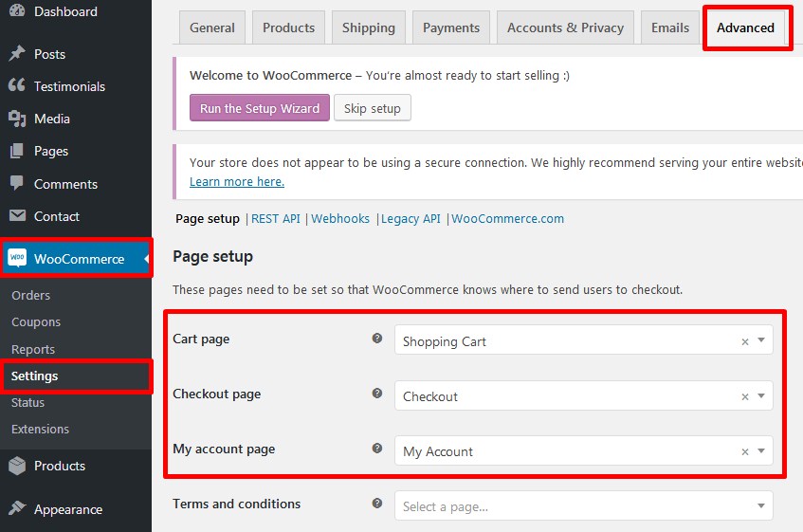Open Appearance label in the admin sidebar
Image resolution: width=803 pixels, height=532 pixels.
point(68,509)
